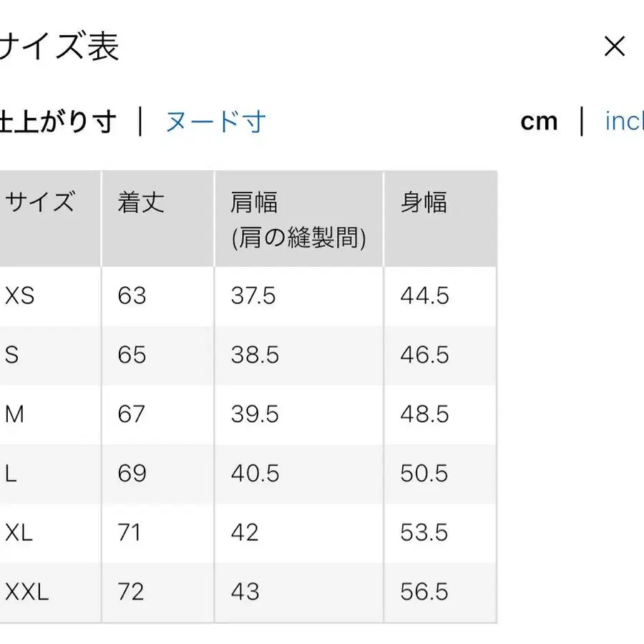The width and height of the screenshot is (644, 644).
Task: Close the サイズ表 size chart modal
Action: click(x=614, y=46)
